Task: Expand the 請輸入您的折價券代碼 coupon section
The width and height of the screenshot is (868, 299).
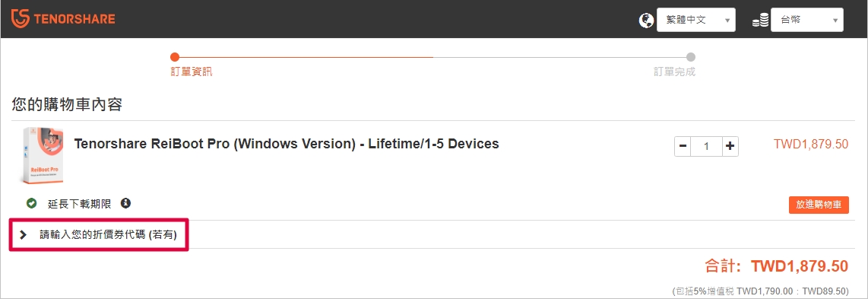Action: coord(99,235)
